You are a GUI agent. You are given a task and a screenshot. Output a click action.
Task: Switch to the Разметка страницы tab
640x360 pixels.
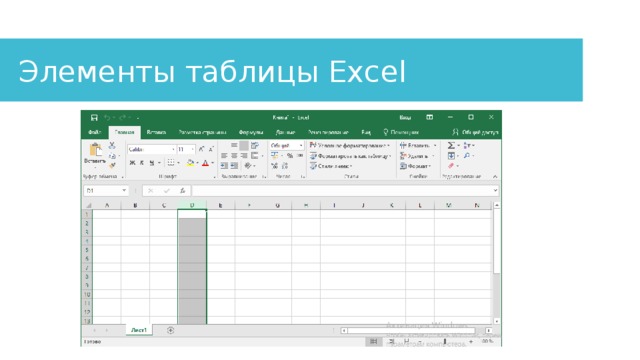click(202, 132)
